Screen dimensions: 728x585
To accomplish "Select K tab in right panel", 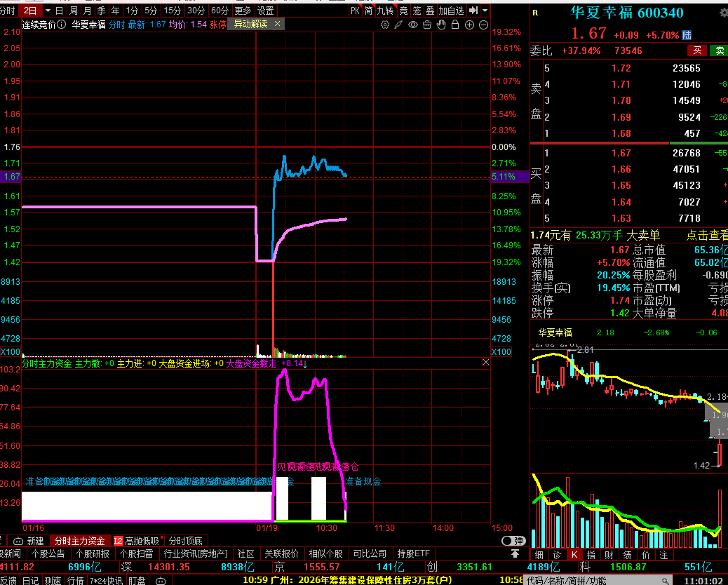I will (x=574, y=555).
